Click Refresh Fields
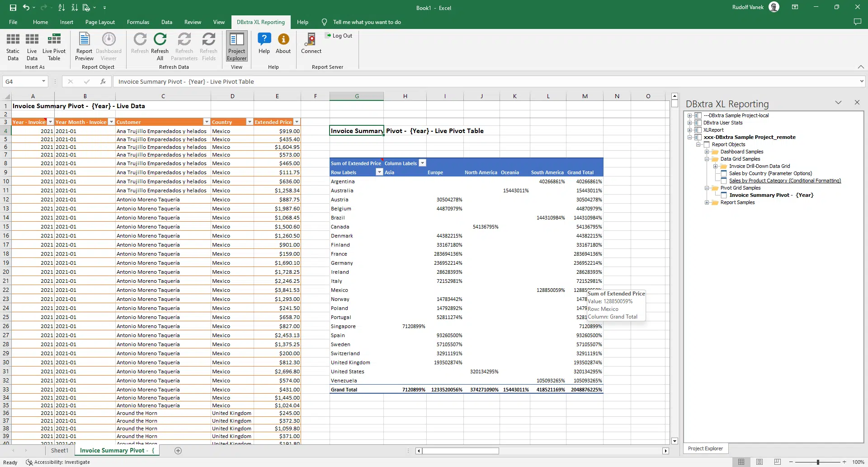The height and width of the screenshot is (467, 868). pos(208,47)
